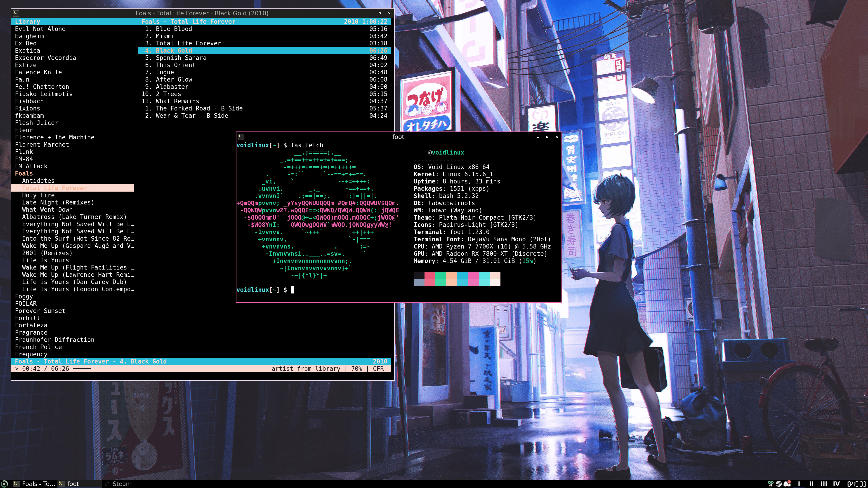Minimize the foot terminal window
The image size is (868, 488).
(538, 137)
